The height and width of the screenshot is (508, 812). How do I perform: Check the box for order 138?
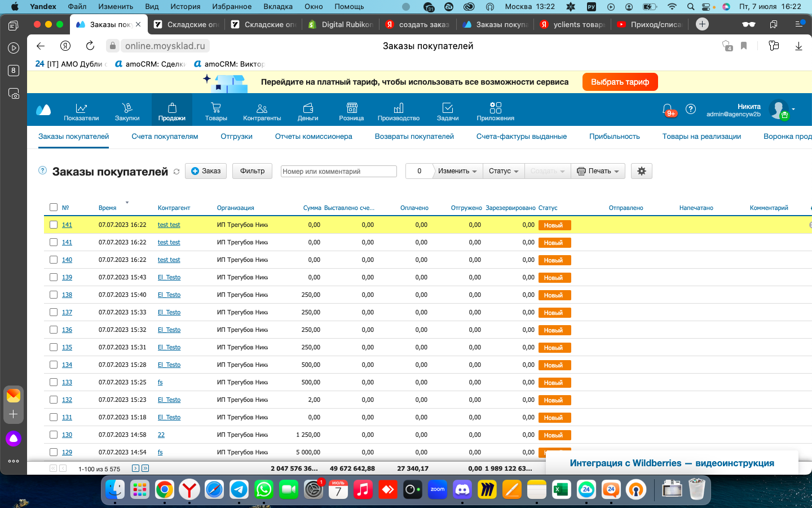(54, 295)
